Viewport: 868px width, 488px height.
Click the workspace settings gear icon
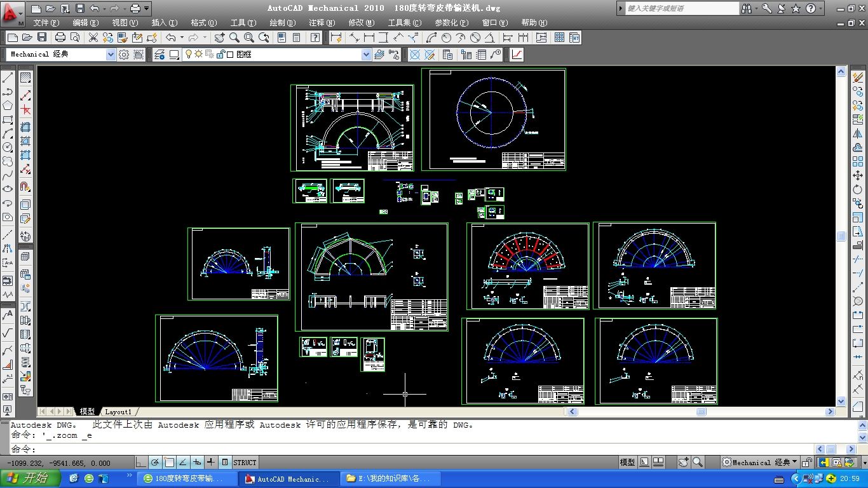pyautogui.click(x=124, y=55)
